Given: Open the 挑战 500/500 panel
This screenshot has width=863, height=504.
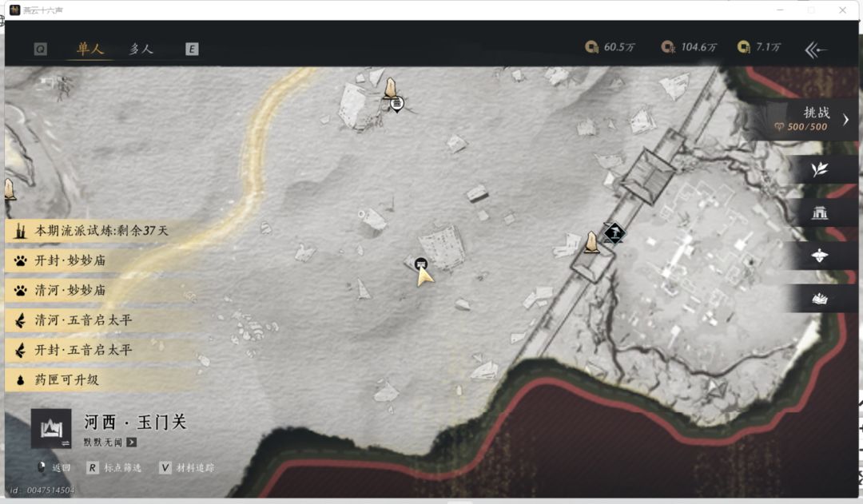Looking at the screenshot, I should point(805,119).
